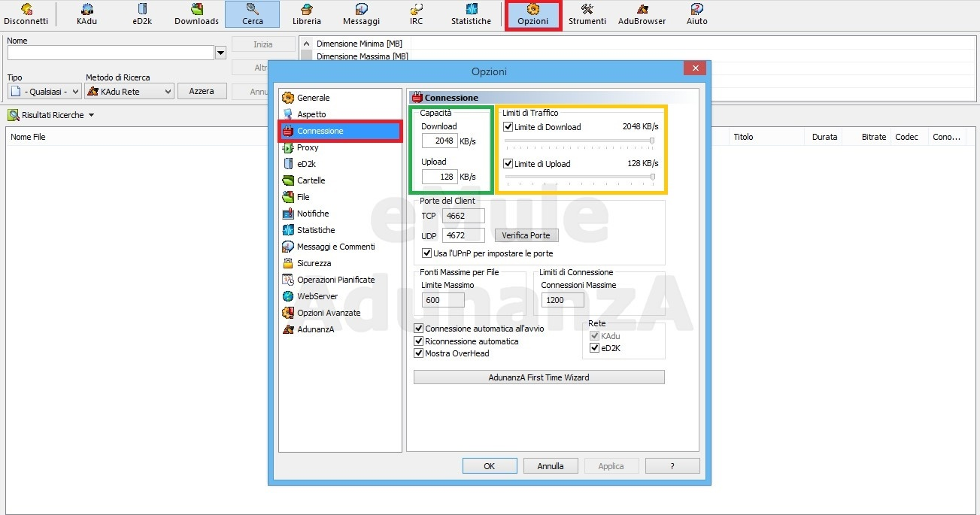Image resolution: width=980 pixels, height=515 pixels.
Task: Toggle Connessione automatica all'avvio
Action: [419, 329]
